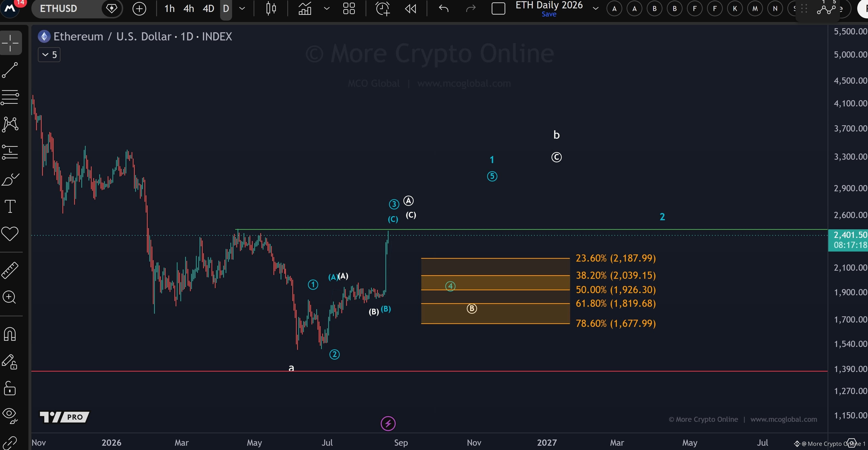868x450 pixels.
Task: Toggle hide all drawings eye icon
Action: tap(10, 416)
